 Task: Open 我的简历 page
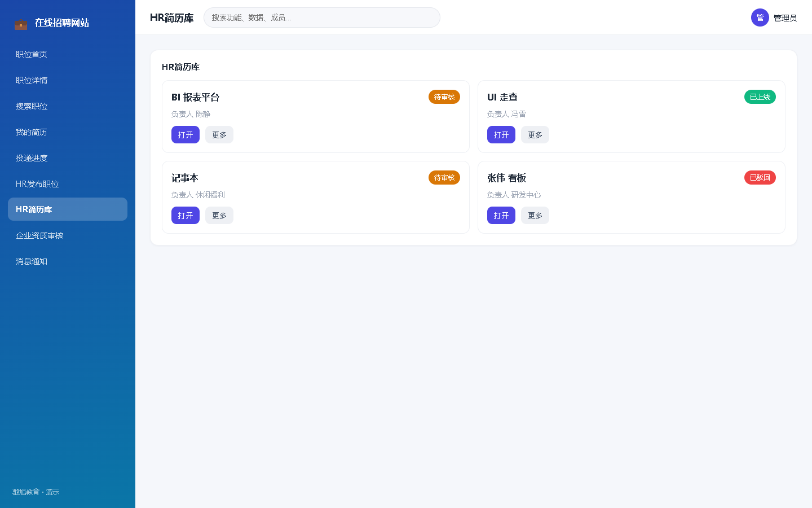68,132
